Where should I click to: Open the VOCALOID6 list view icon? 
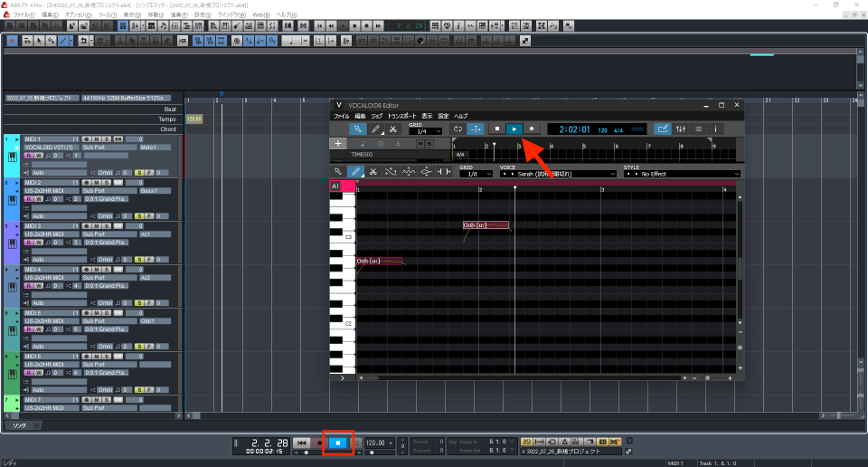click(x=698, y=129)
